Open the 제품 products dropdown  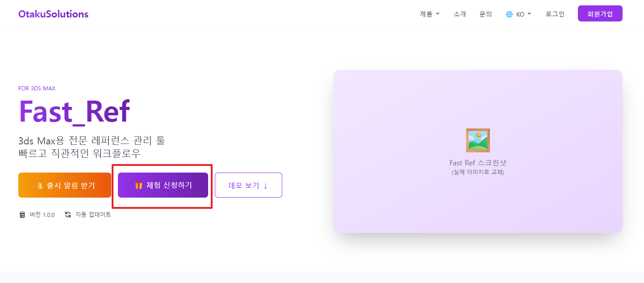point(426,14)
